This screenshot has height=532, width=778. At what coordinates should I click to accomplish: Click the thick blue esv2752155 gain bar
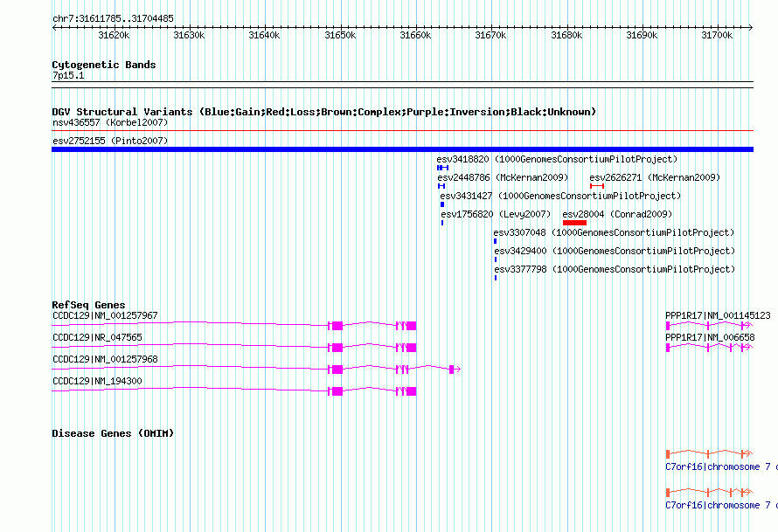(x=402, y=149)
